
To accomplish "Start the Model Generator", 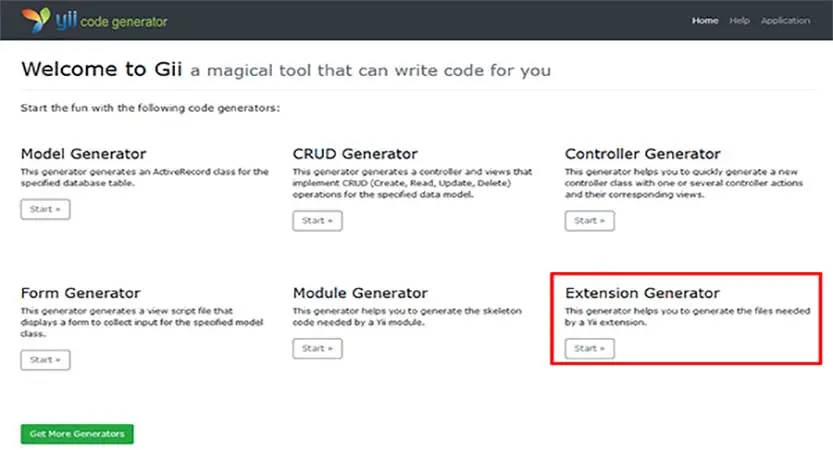I will (45, 209).
